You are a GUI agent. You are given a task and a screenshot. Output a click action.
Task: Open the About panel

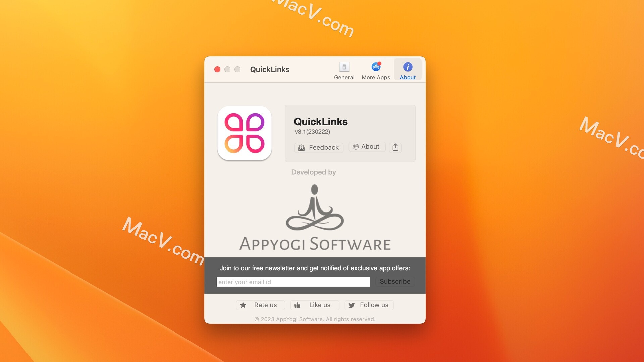[x=408, y=71]
